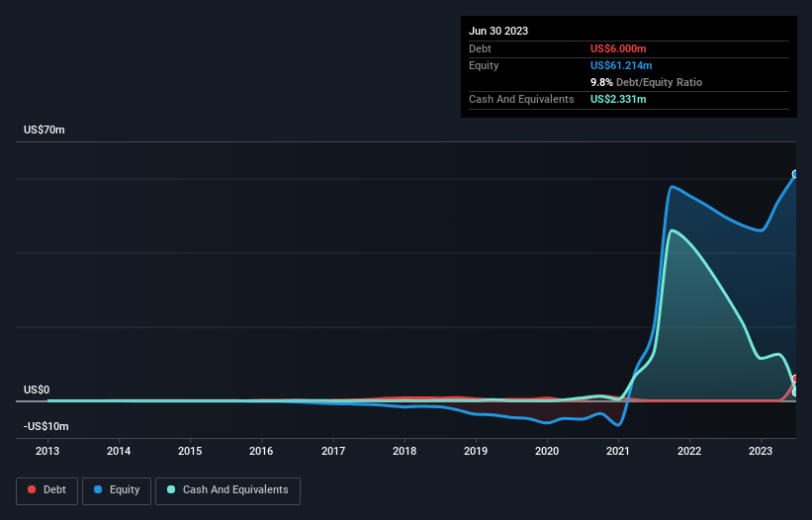Click the -US$10m y-axis label
Image resolution: width=812 pixels, height=520 pixels.
point(46,426)
